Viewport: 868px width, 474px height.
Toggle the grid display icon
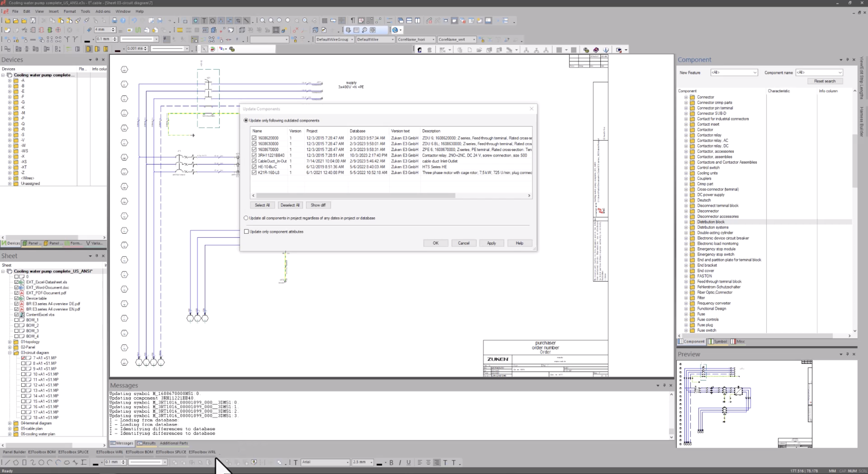[324, 21]
